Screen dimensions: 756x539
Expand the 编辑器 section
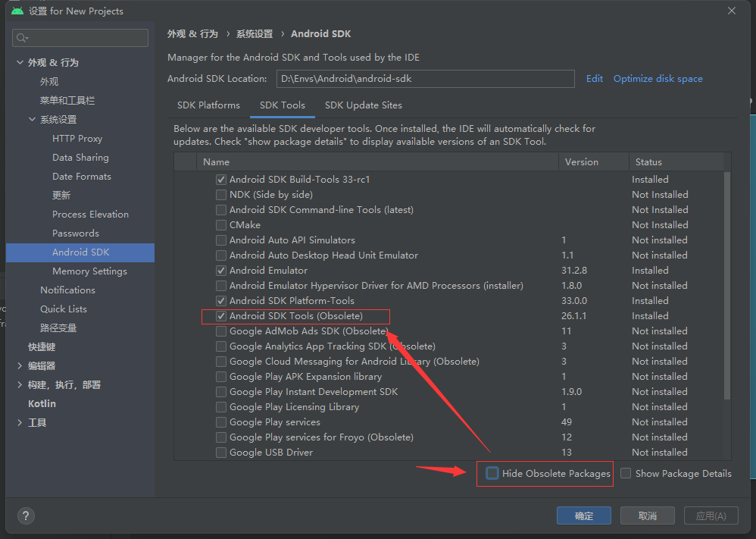[x=20, y=366]
